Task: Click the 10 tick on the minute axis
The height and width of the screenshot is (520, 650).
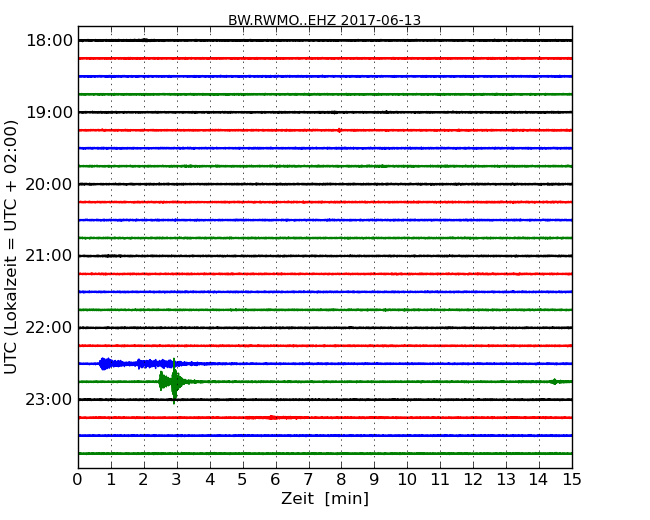Action: (x=407, y=479)
